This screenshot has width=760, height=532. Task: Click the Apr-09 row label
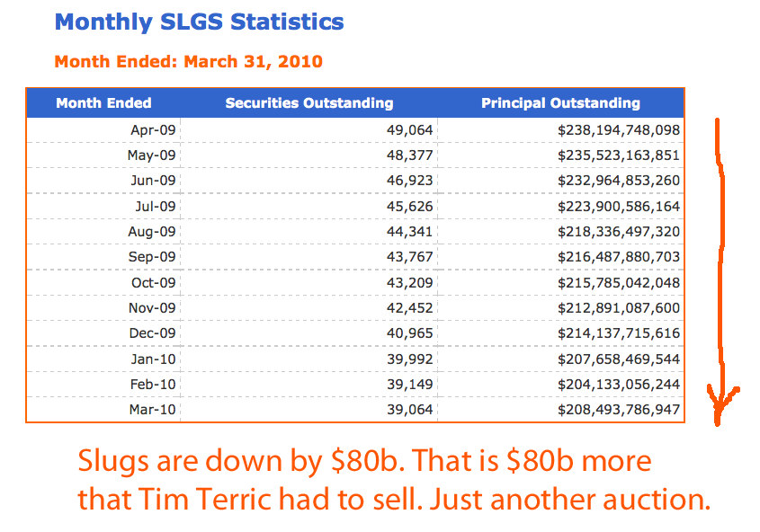pyautogui.click(x=153, y=129)
